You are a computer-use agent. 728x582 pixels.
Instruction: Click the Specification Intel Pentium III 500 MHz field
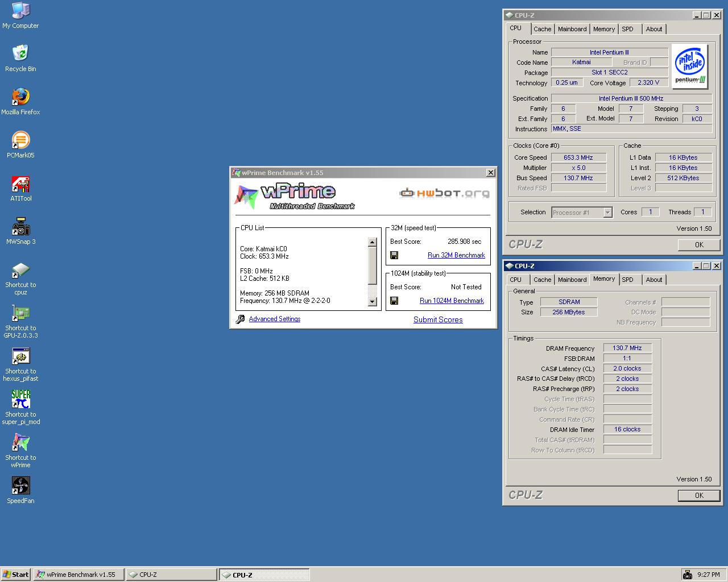coord(631,98)
